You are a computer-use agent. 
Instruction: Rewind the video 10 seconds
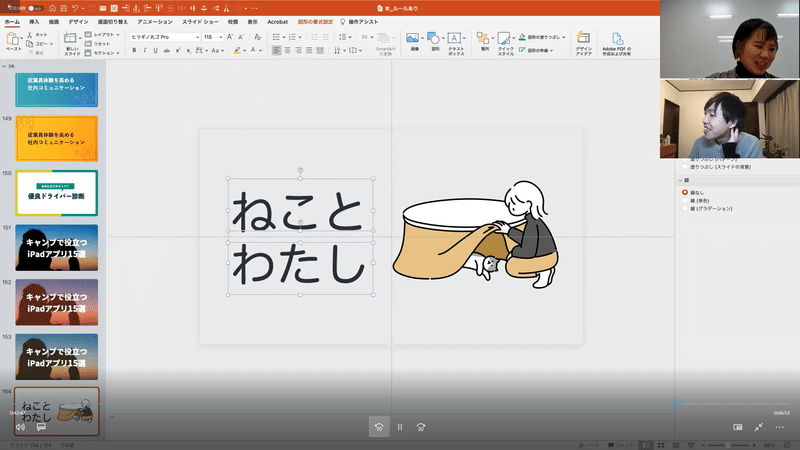pyautogui.click(x=379, y=427)
